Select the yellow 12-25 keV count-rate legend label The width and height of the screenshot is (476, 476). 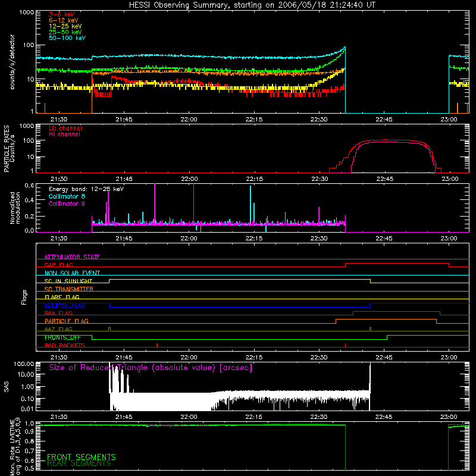click(65, 26)
